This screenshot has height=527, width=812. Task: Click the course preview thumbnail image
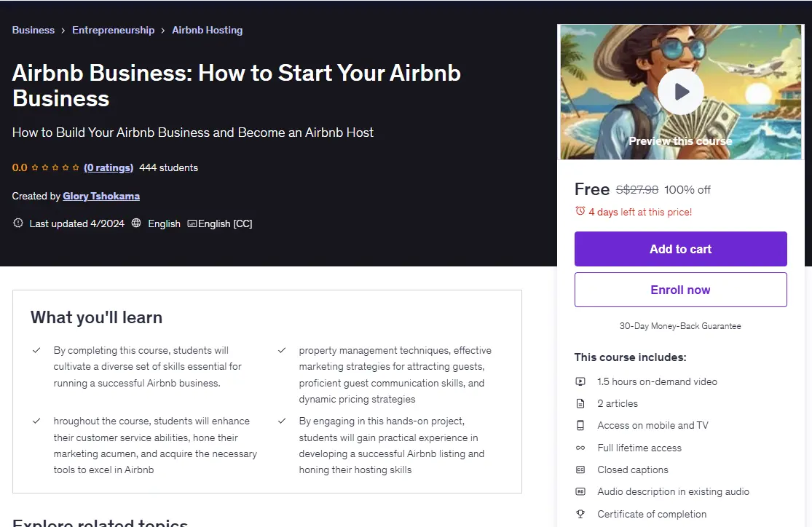click(x=680, y=92)
